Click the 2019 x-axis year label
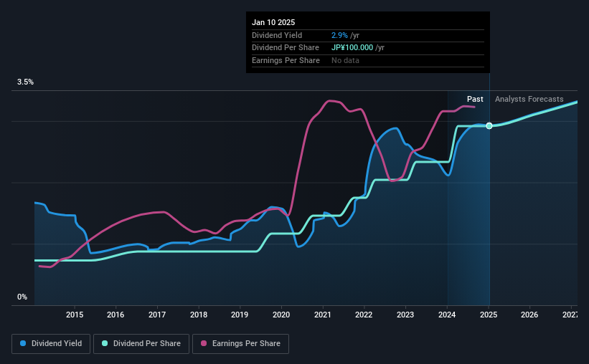The width and height of the screenshot is (589, 364). [x=240, y=315]
